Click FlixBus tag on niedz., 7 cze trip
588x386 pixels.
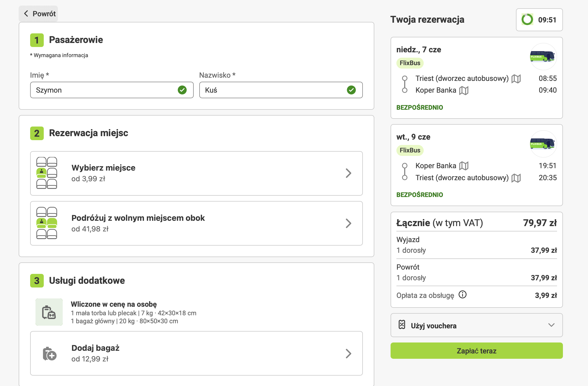point(410,63)
